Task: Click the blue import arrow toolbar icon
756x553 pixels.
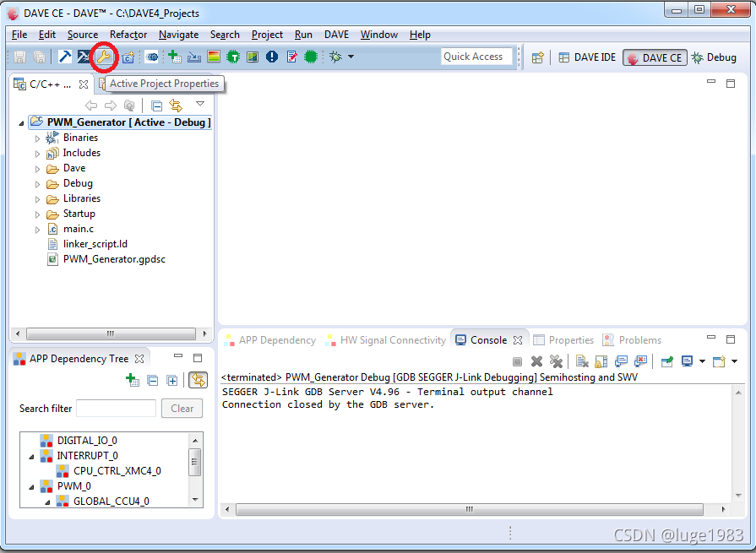Action: pos(194,57)
